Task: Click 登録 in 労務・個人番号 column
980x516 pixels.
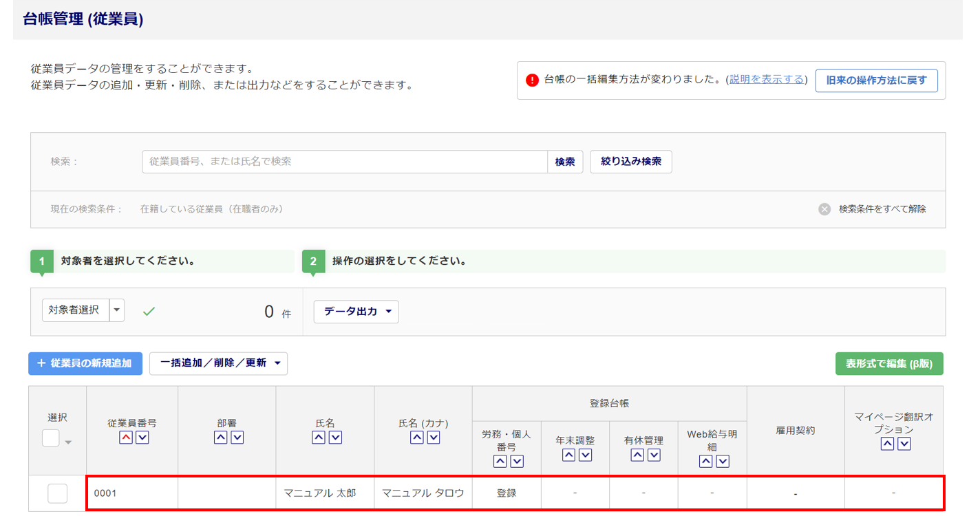Action: [507, 493]
